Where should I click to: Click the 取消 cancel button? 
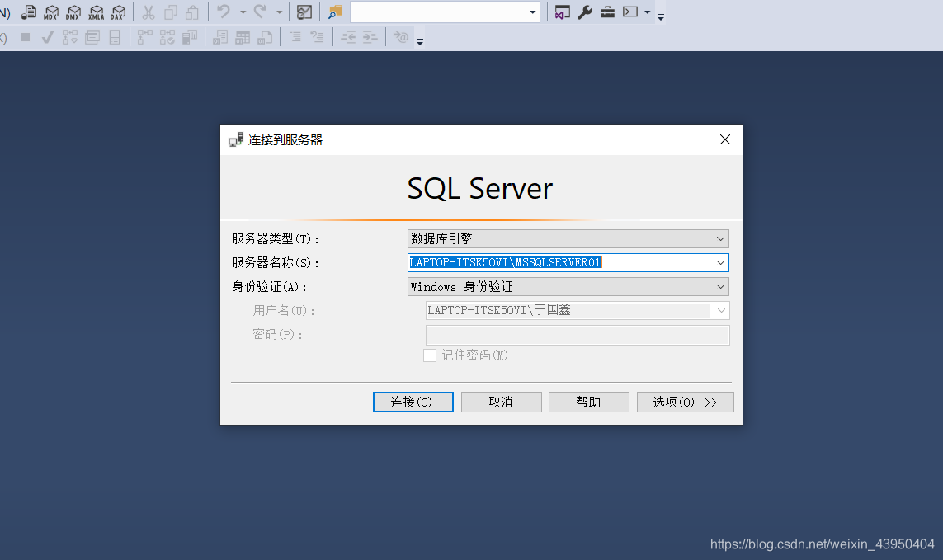(501, 402)
